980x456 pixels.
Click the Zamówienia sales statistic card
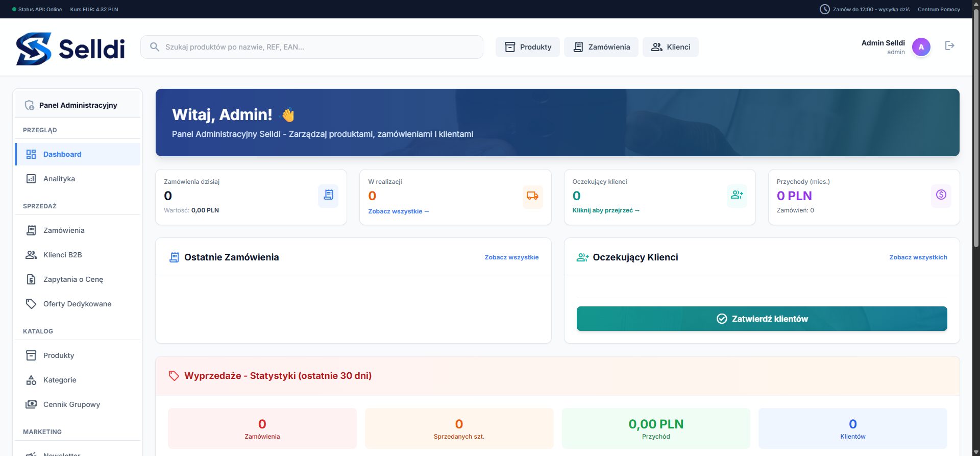pyautogui.click(x=262, y=428)
